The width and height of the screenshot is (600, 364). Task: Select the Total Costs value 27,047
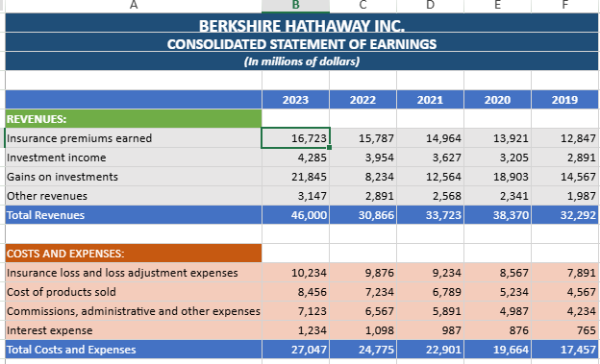295,350
